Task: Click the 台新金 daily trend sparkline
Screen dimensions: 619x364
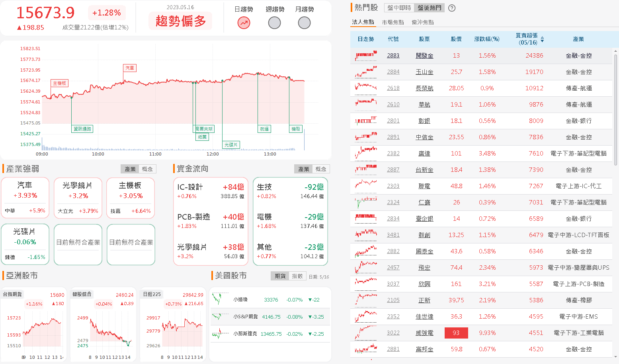Action: 366,170
